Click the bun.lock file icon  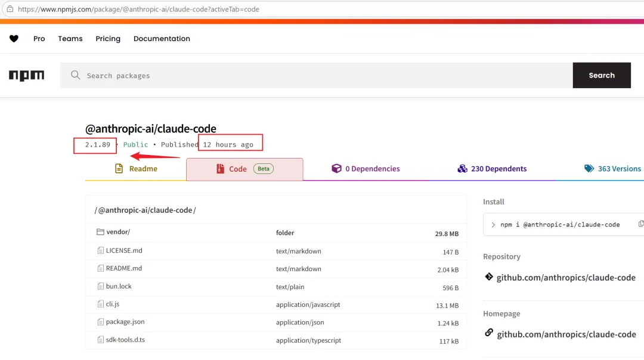coord(101,286)
